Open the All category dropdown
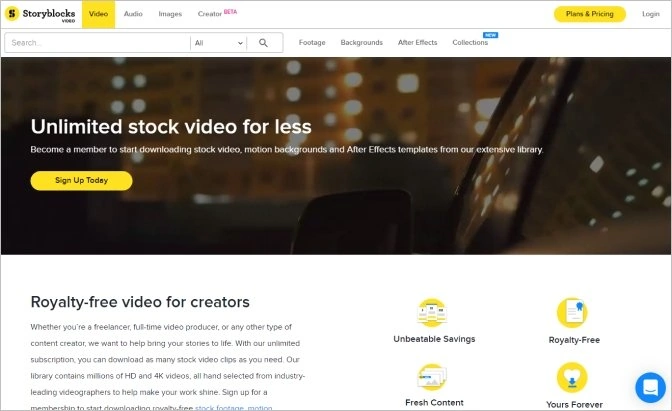This screenshot has width=672, height=411. click(219, 43)
